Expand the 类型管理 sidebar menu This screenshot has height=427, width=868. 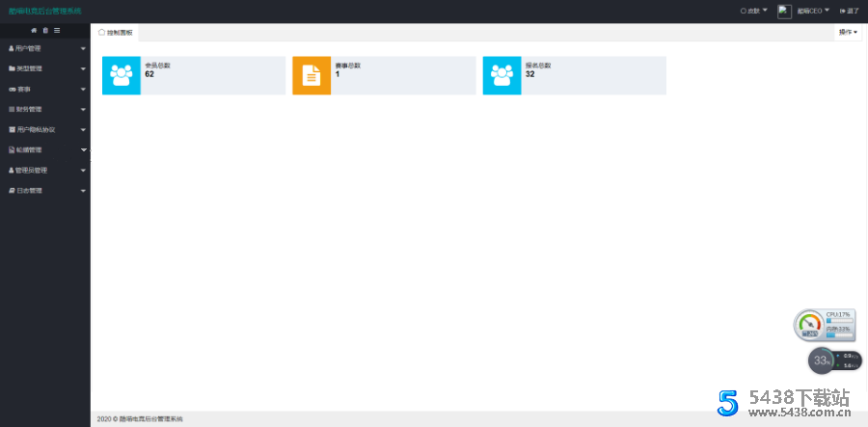pyautogui.click(x=45, y=68)
